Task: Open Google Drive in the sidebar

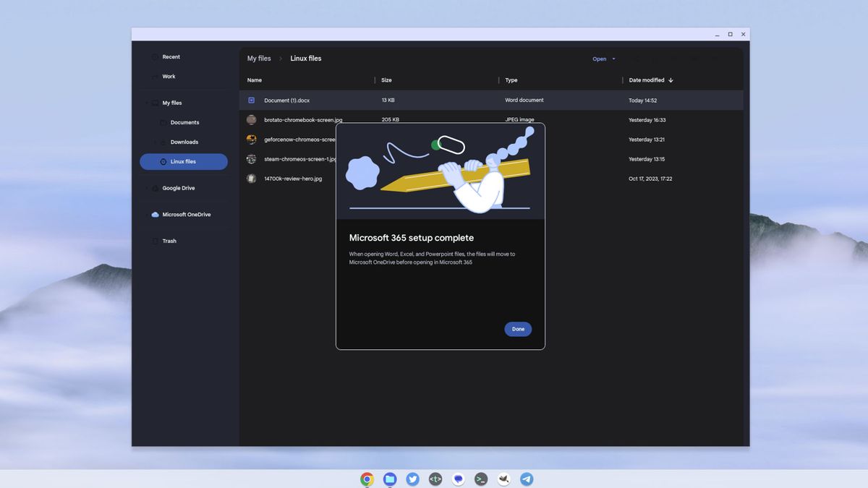Action: tap(179, 188)
